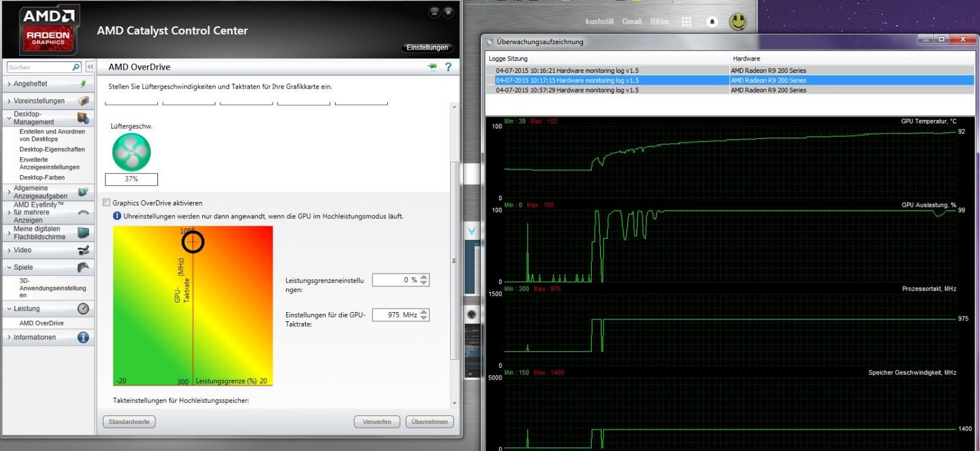Click the notification bell icon in the browser

(712, 21)
